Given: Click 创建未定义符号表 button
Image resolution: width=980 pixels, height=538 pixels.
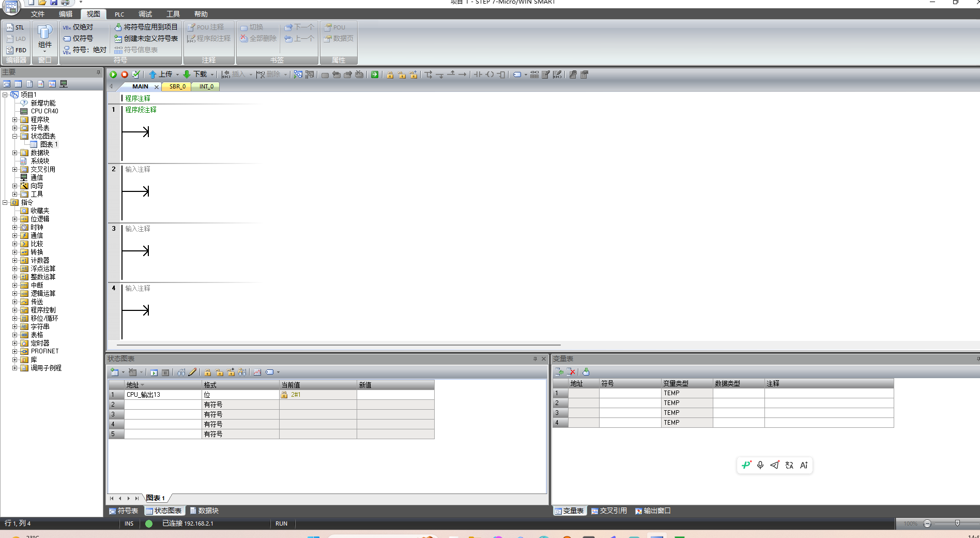Looking at the screenshot, I should pos(146,38).
